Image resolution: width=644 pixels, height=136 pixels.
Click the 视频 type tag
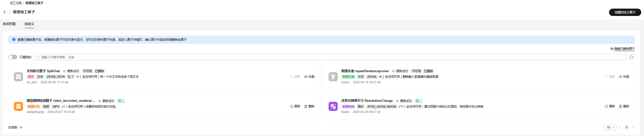46,107
